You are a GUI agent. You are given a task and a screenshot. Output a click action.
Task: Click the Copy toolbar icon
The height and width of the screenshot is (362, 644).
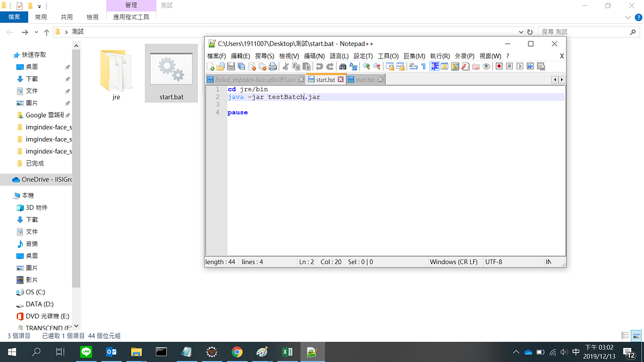point(296,66)
